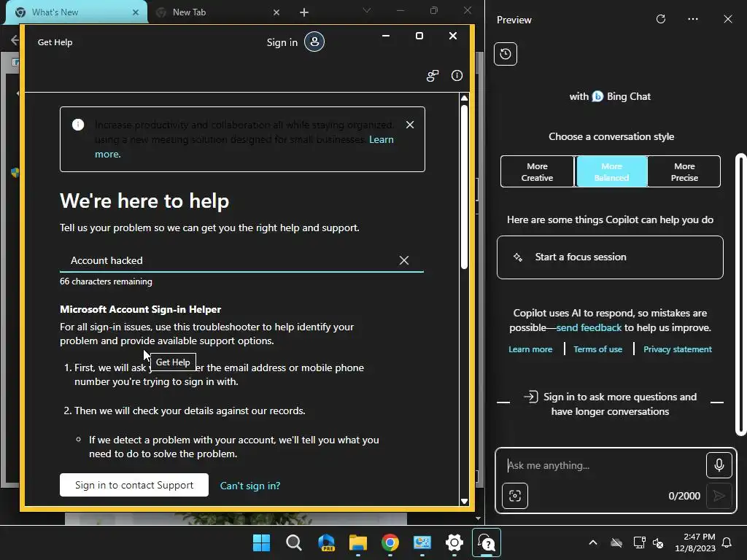Refresh the Copilot Preview panel
747x560 pixels.
[661, 19]
